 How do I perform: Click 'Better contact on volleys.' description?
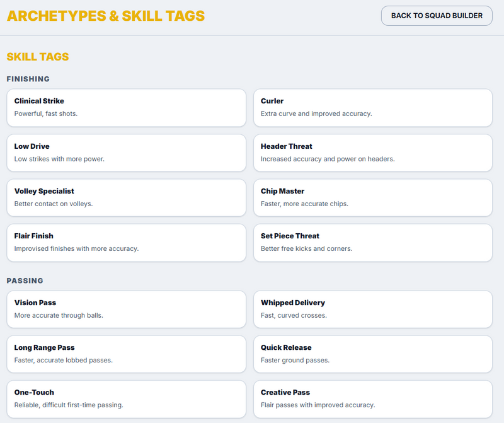[x=54, y=204]
